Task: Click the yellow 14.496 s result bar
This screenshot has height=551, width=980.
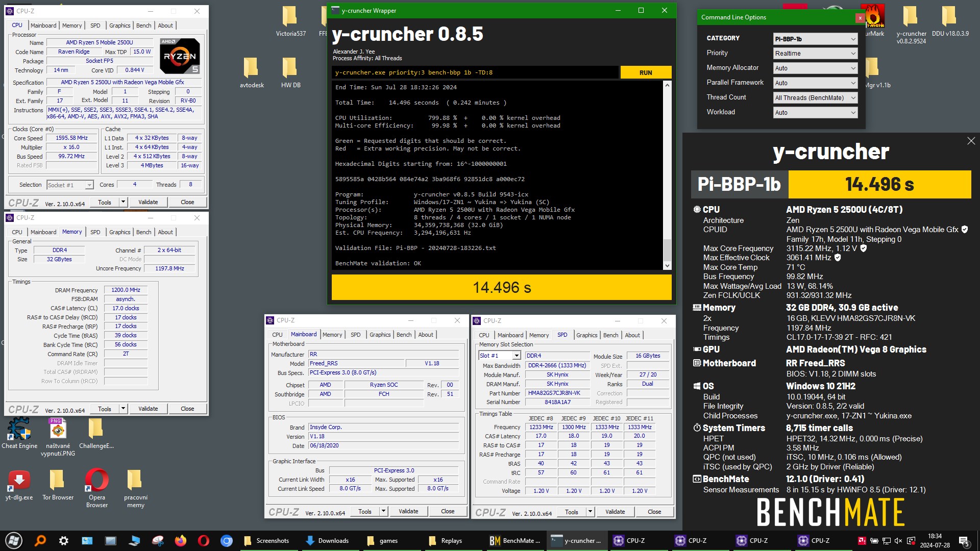Action: coord(502,287)
